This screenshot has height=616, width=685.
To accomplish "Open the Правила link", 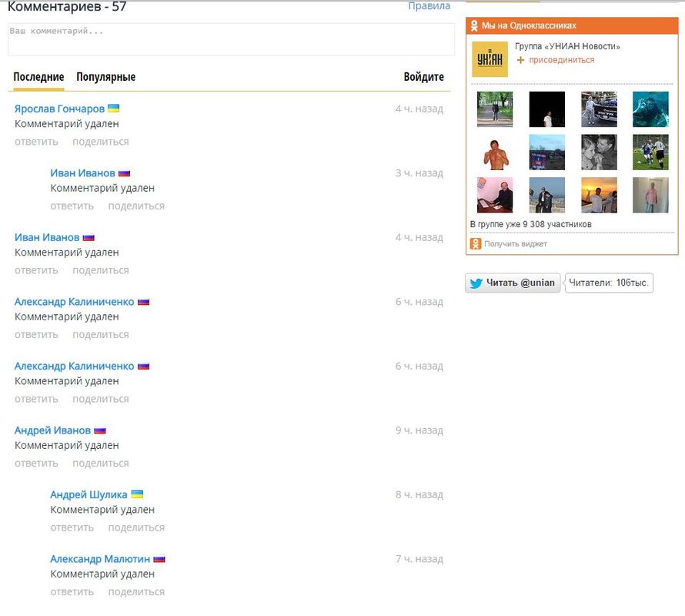I will coord(429,6).
